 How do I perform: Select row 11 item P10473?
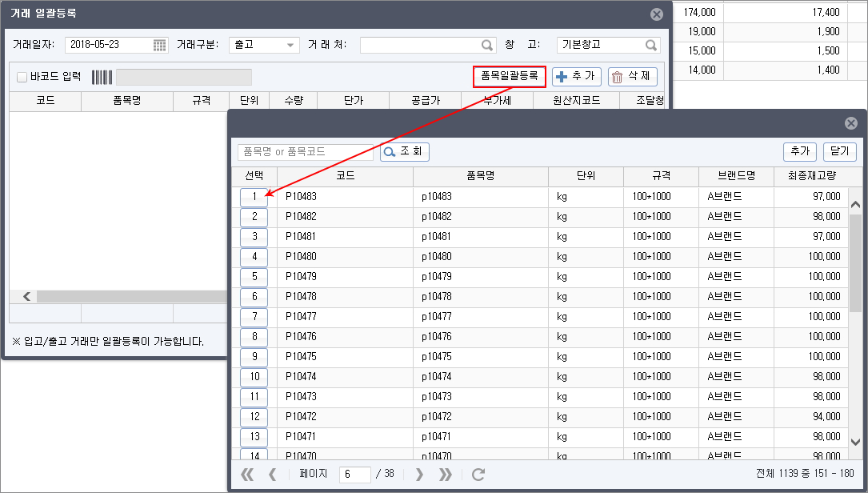(x=254, y=397)
